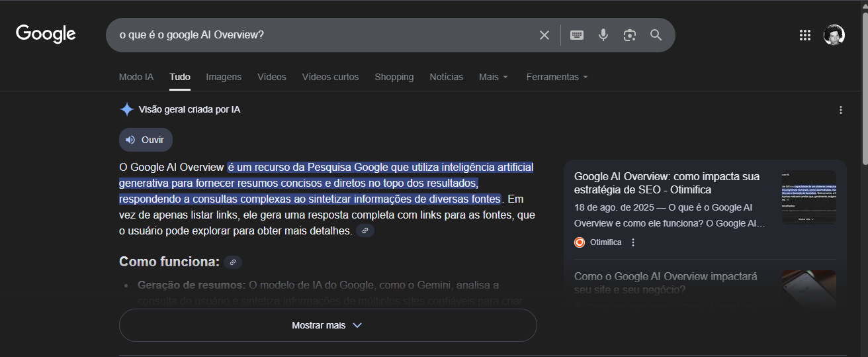The image size is (868, 357).
Task: Open Google AI Overview SEO article title
Action: click(x=667, y=183)
